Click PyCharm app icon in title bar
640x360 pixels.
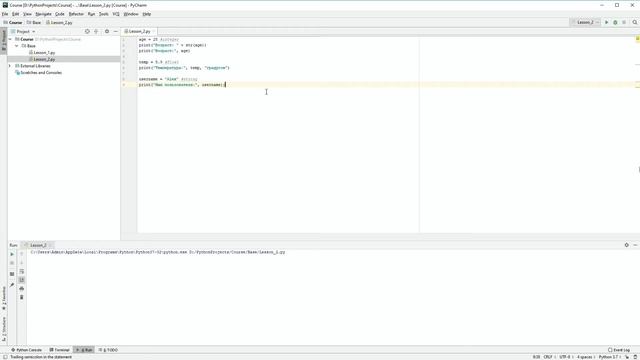5,5
